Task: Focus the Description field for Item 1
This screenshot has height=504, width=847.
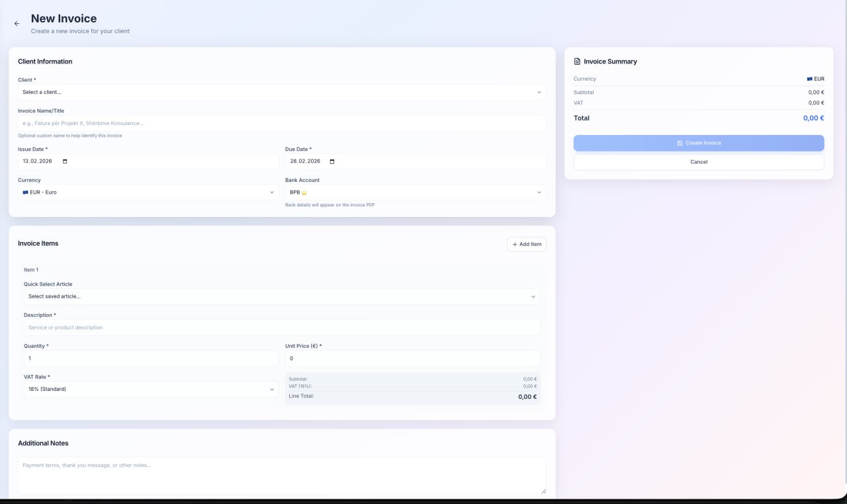Action: (283, 327)
